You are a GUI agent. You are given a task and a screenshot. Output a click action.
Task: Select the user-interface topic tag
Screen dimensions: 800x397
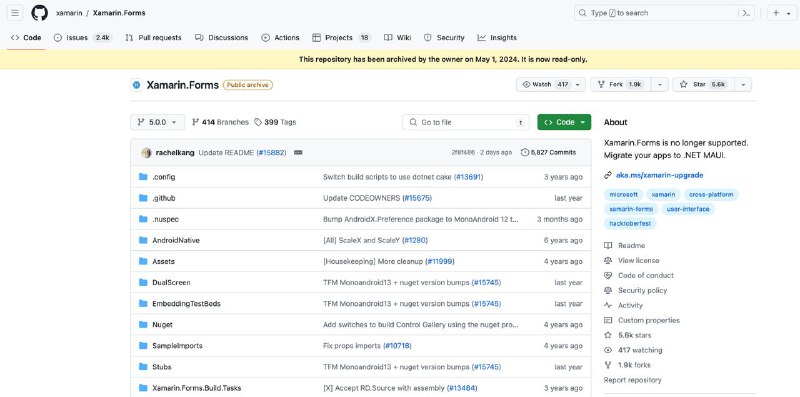point(688,209)
